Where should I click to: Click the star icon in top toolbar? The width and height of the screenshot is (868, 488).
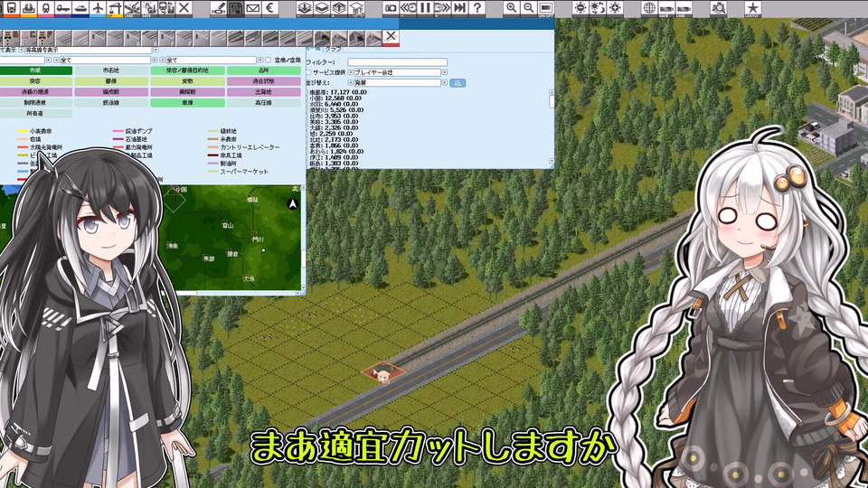(752, 8)
